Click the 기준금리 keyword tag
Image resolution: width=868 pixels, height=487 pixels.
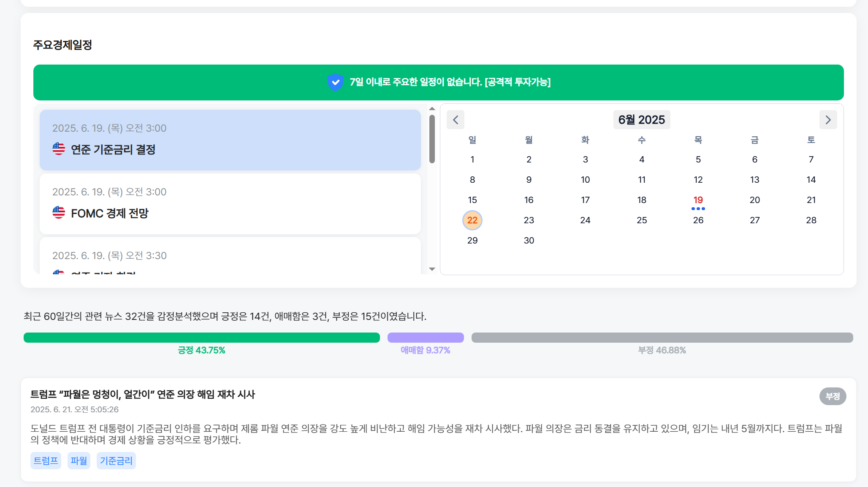click(x=116, y=460)
